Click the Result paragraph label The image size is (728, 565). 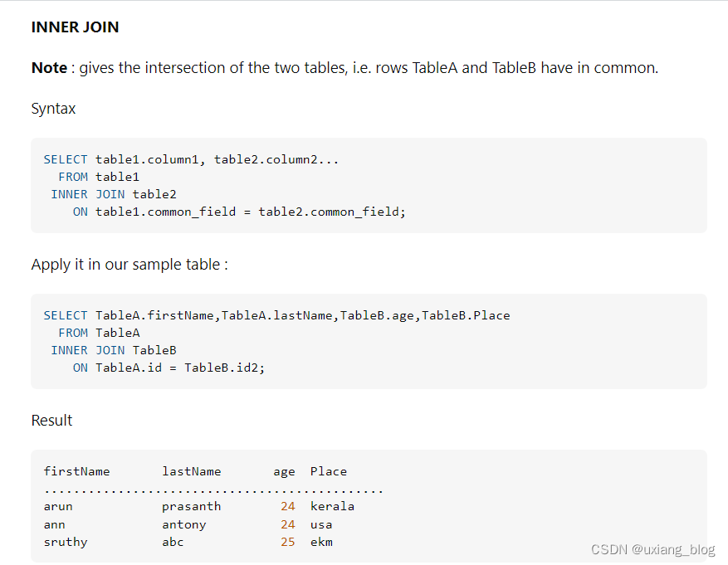51,421
